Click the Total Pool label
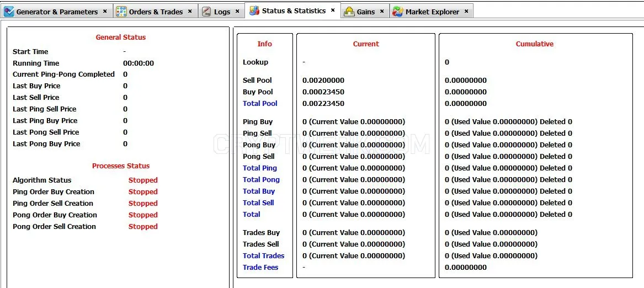This screenshot has width=644, height=288. [x=260, y=104]
